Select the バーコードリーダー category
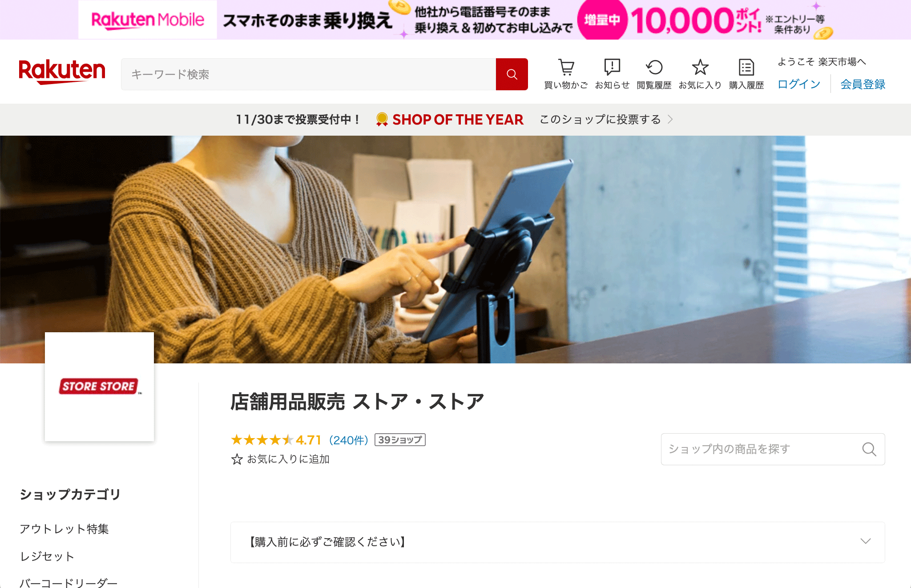This screenshot has height=588, width=911. (x=69, y=583)
